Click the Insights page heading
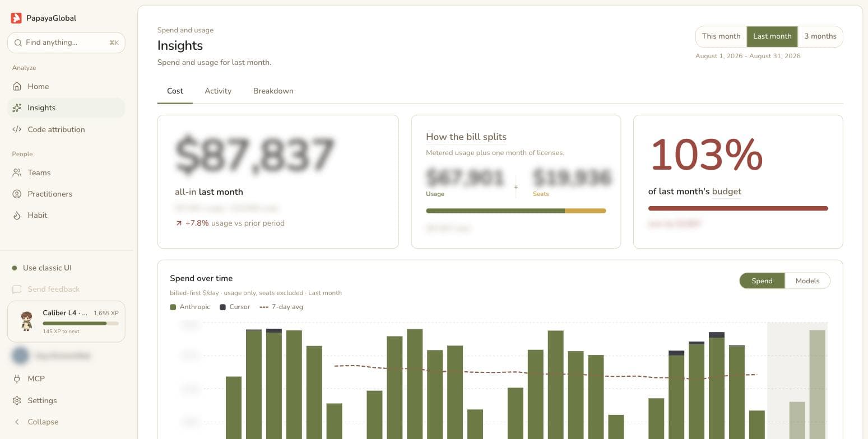Viewport: 868px width, 439px height. click(x=180, y=45)
